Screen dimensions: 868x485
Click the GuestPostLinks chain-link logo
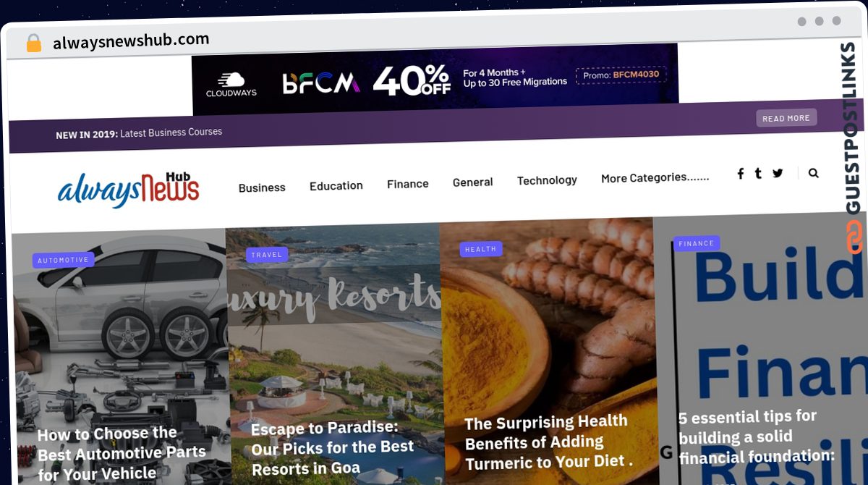pyautogui.click(x=855, y=236)
